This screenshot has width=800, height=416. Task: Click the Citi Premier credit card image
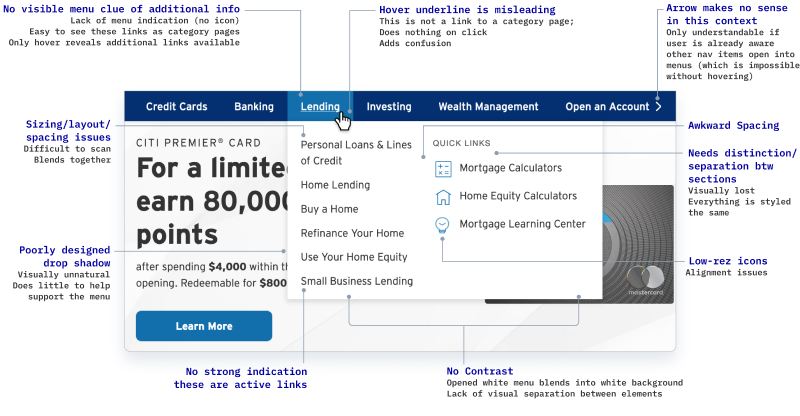click(x=638, y=244)
